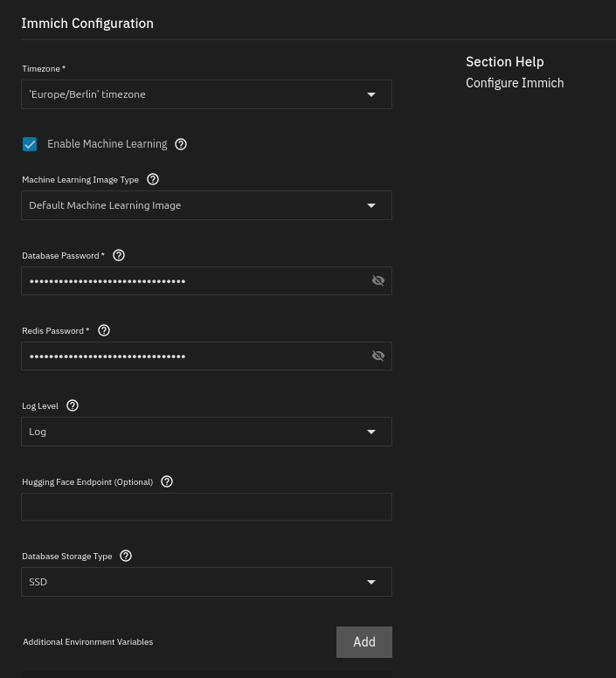Viewport: 616px width, 678px height.
Task: View help for Hugging Face Endpoint
Action: pos(167,481)
